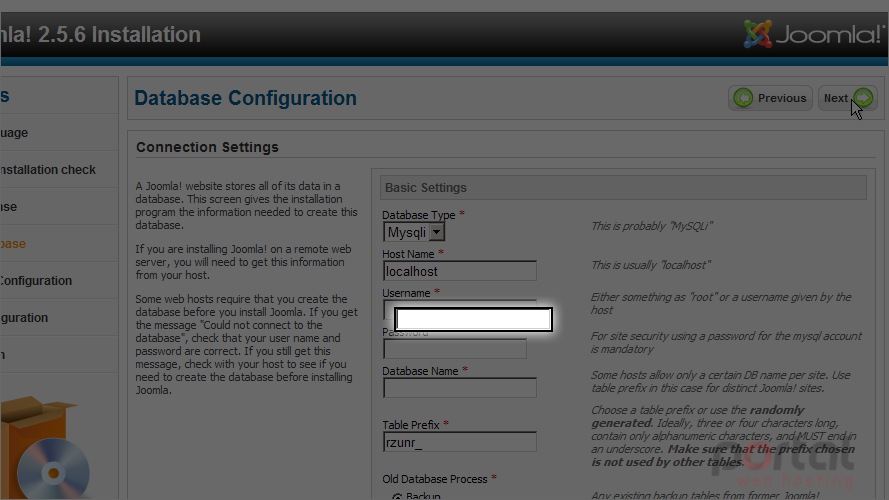Screen dimensions: 889x500
Task: Click the Previous button
Action: point(770,98)
